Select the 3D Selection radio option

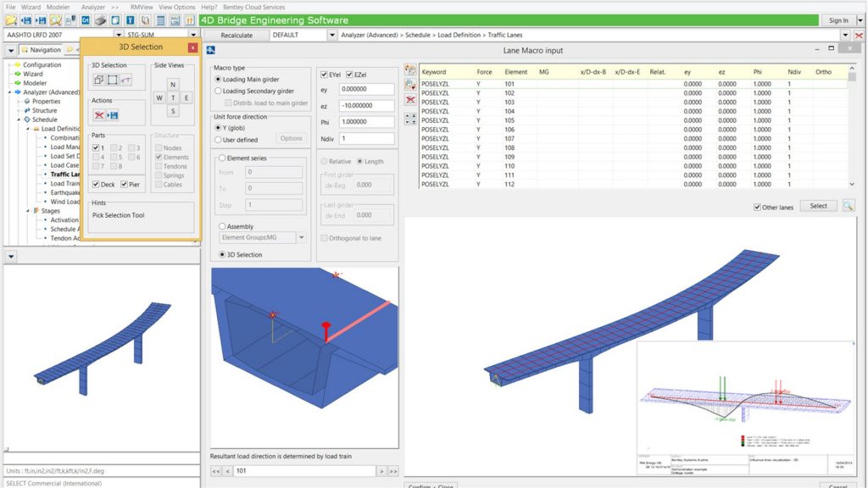pyautogui.click(x=222, y=254)
